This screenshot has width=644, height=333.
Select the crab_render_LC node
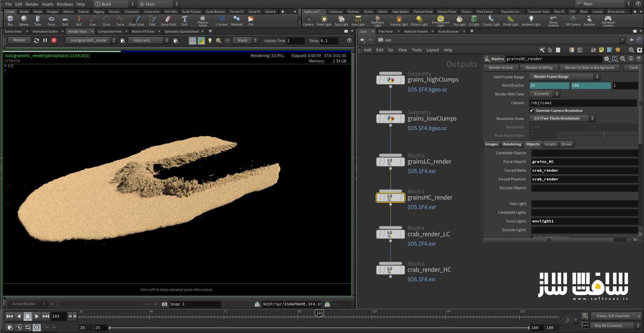pos(391,234)
